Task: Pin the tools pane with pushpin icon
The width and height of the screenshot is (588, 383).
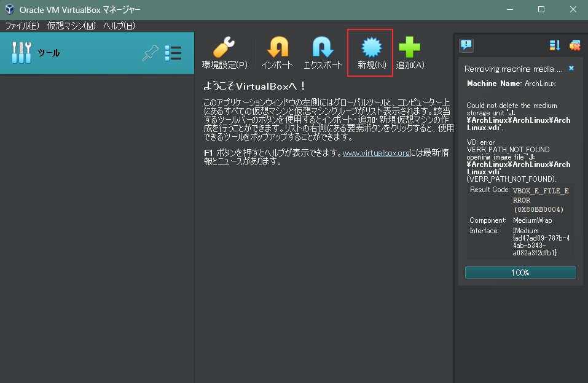Action: click(x=151, y=53)
